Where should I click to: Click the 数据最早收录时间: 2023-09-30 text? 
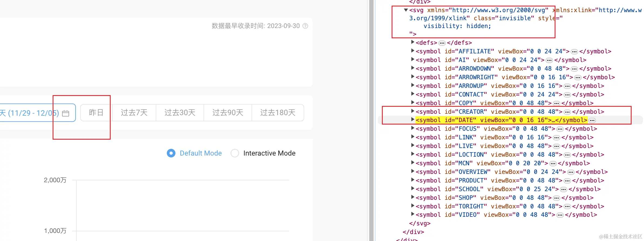tap(256, 26)
